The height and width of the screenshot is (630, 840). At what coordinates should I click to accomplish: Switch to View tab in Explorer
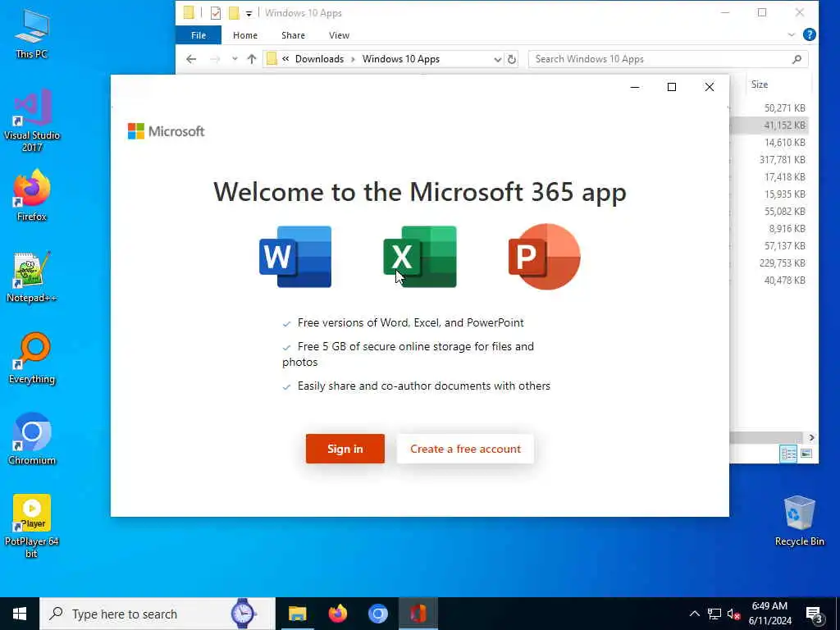339,35
